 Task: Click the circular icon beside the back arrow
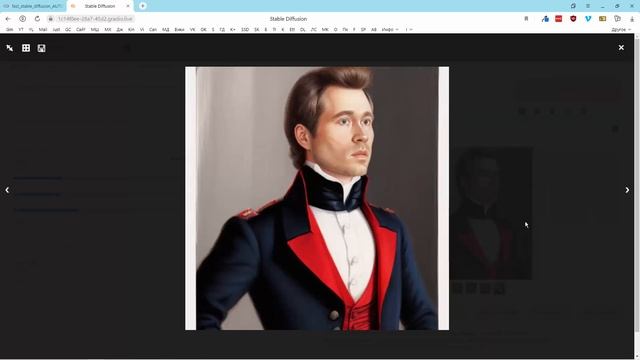(22, 19)
